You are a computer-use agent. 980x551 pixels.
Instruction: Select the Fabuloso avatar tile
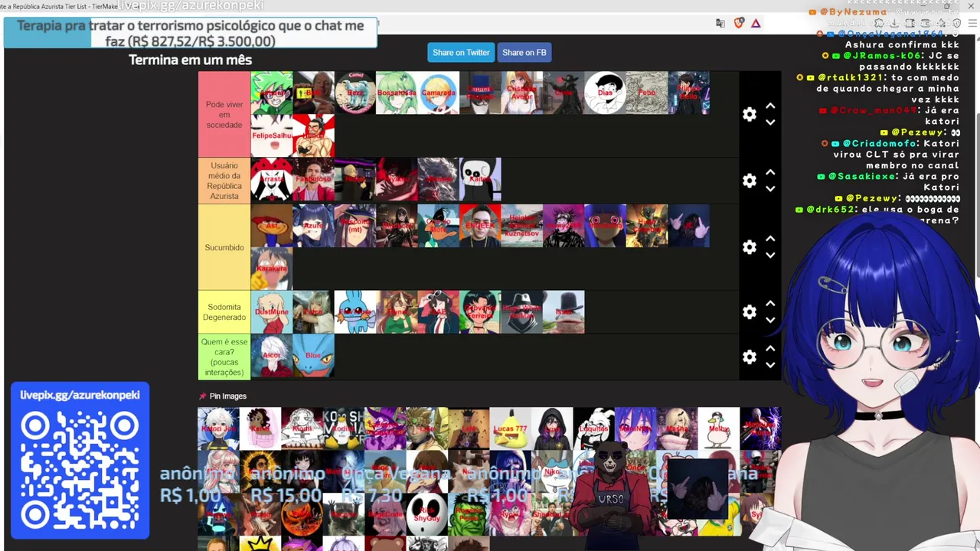pos(313,179)
